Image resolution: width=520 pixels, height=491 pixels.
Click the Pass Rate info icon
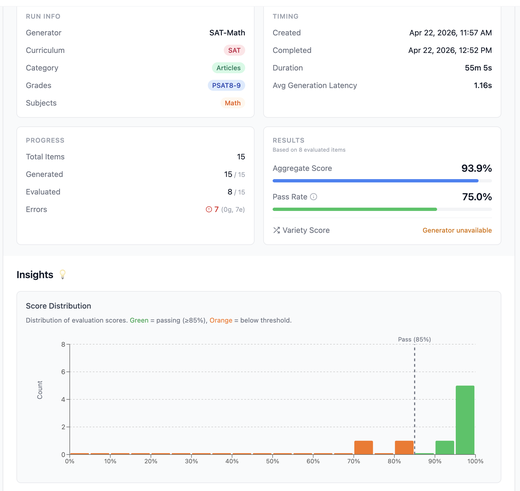click(x=314, y=197)
